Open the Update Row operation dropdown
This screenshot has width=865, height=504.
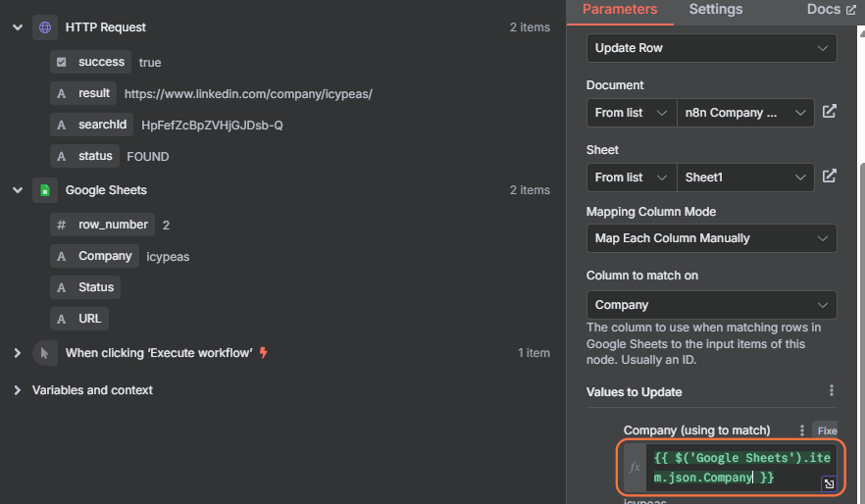[x=712, y=48]
